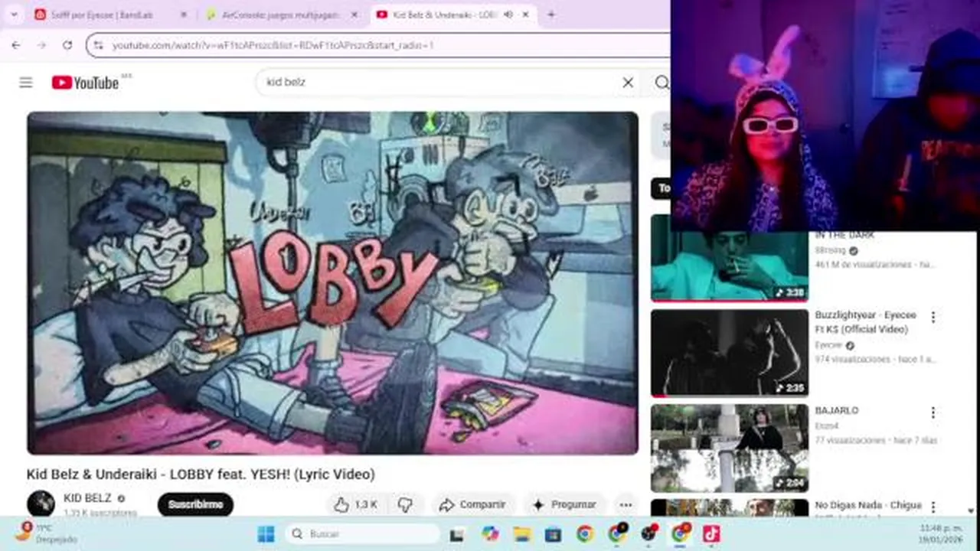Open the Preguntar ask feature

click(564, 504)
